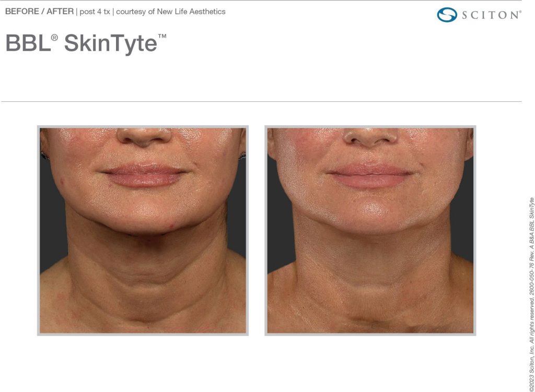Click the horizontal divider line below the title
The width and height of the screenshot is (535, 392).
click(x=261, y=101)
